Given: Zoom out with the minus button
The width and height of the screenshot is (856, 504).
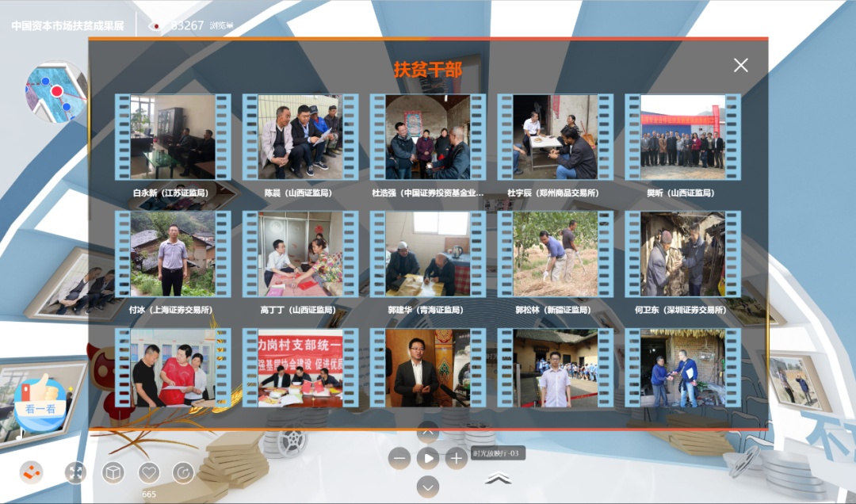Looking at the screenshot, I should 399,459.
